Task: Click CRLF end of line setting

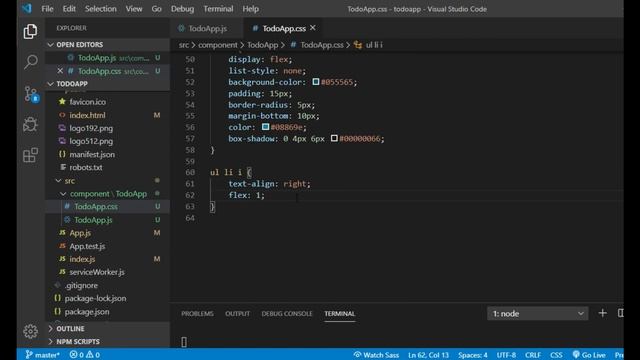Action: [x=533, y=355]
